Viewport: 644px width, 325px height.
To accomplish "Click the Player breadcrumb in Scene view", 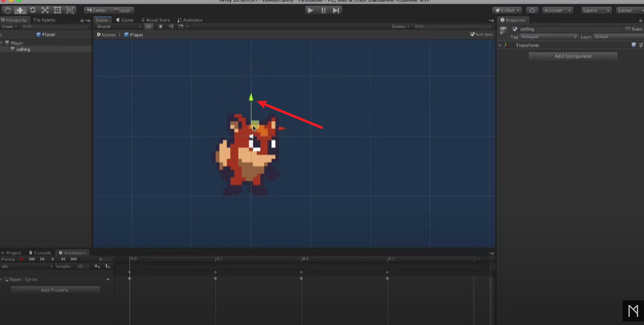I will pos(133,35).
